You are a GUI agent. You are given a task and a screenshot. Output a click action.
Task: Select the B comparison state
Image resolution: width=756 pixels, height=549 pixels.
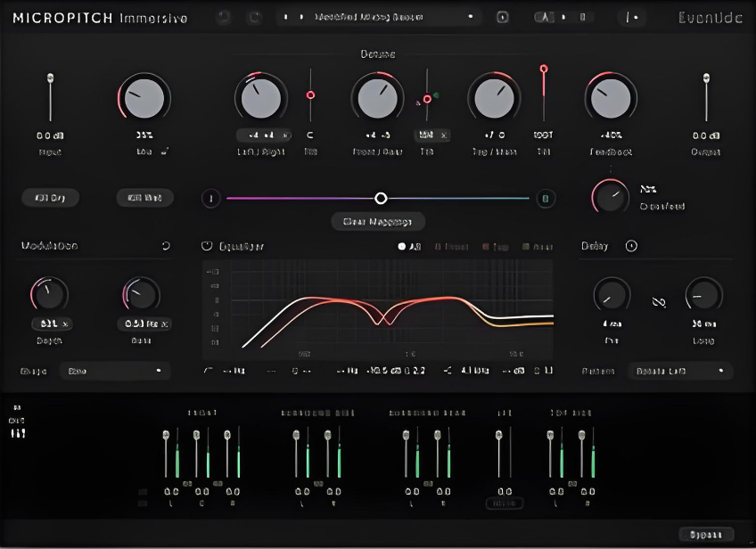582,17
